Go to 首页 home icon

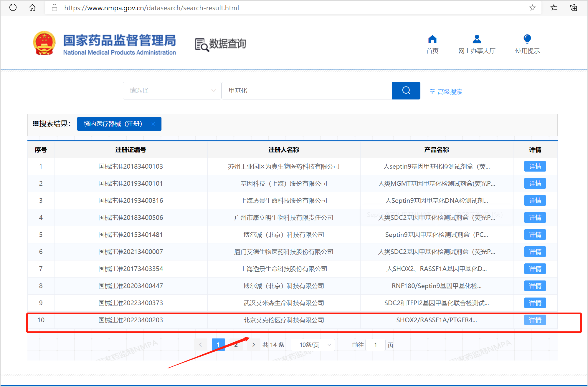tap(432, 39)
